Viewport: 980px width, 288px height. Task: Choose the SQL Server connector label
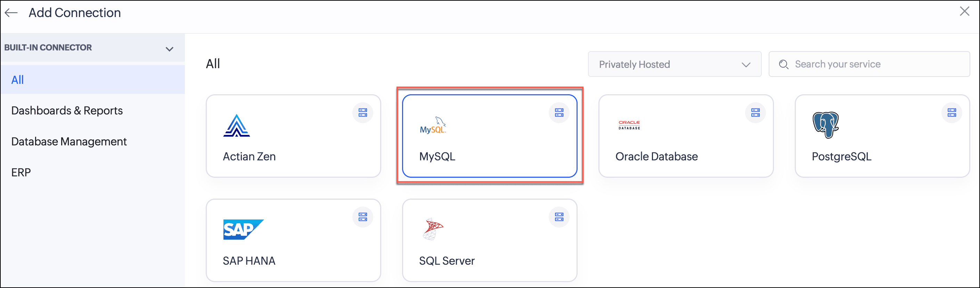coord(447,261)
